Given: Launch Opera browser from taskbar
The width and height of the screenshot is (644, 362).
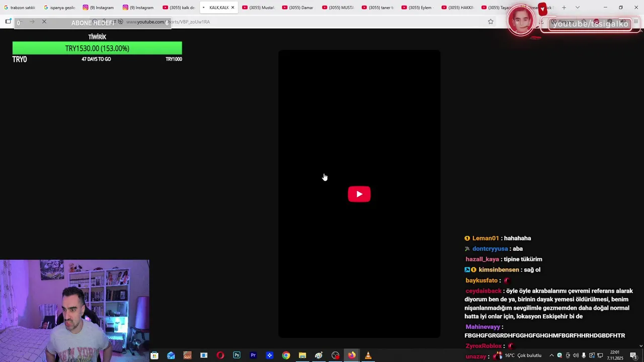Looking at the screenshot, I should click(220, 355).
